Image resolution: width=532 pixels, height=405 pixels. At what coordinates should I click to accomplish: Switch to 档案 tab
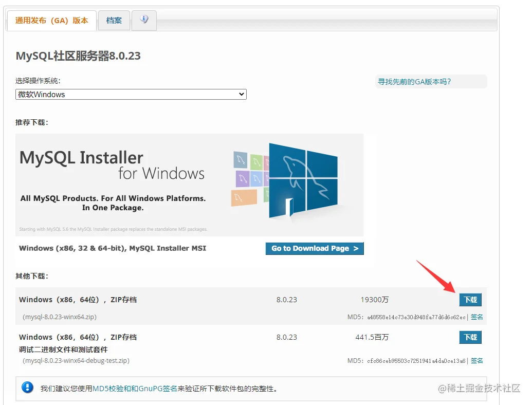(114, 21)
